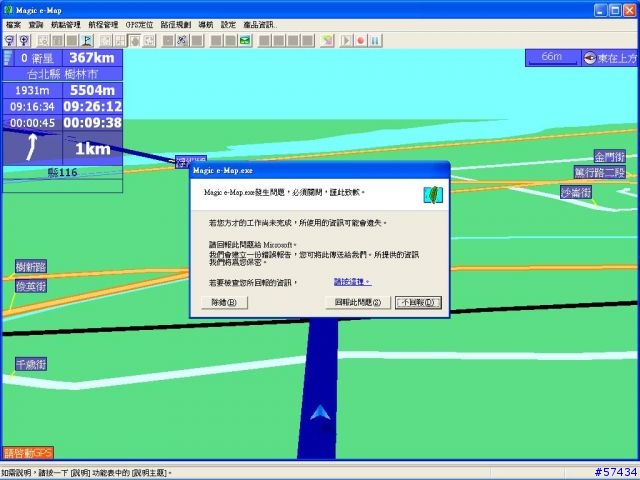Click the 1931m distance value
640x480 pixels.
[x=32, y=90]
